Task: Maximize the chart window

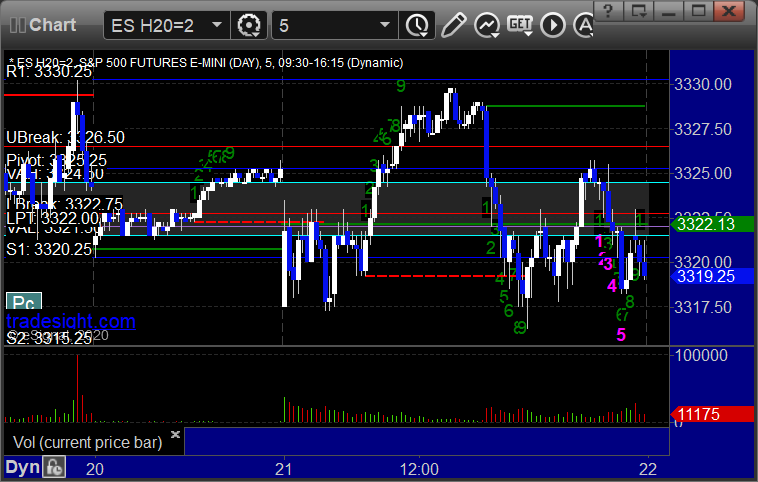Action: pos(698,10)
